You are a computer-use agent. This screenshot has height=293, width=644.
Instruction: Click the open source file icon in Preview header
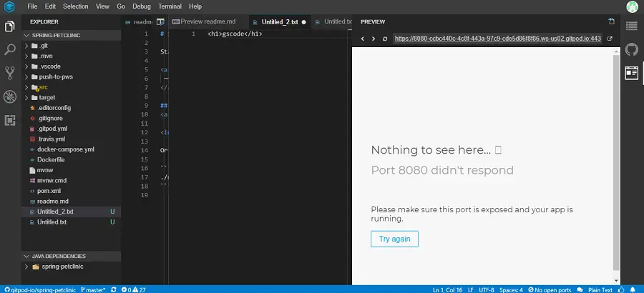pyautogui.click(x=612, y=21)
